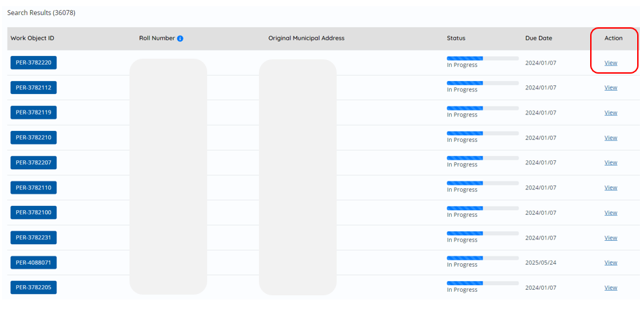Open work object PER-3782210
Screen dimensions: 644x311
pyautogui.click(x=33, y=138)
